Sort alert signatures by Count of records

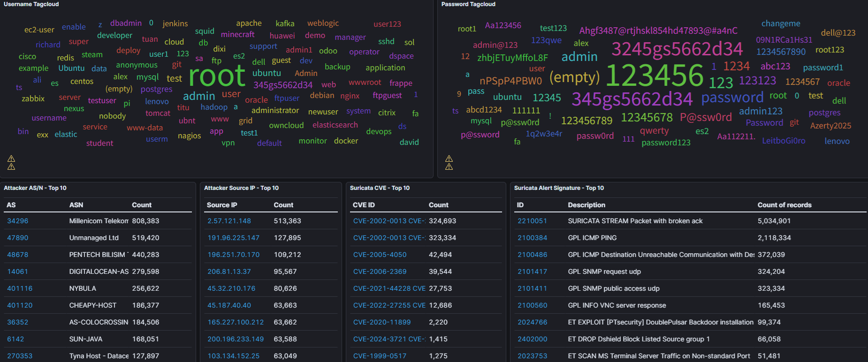click(784, 205)
